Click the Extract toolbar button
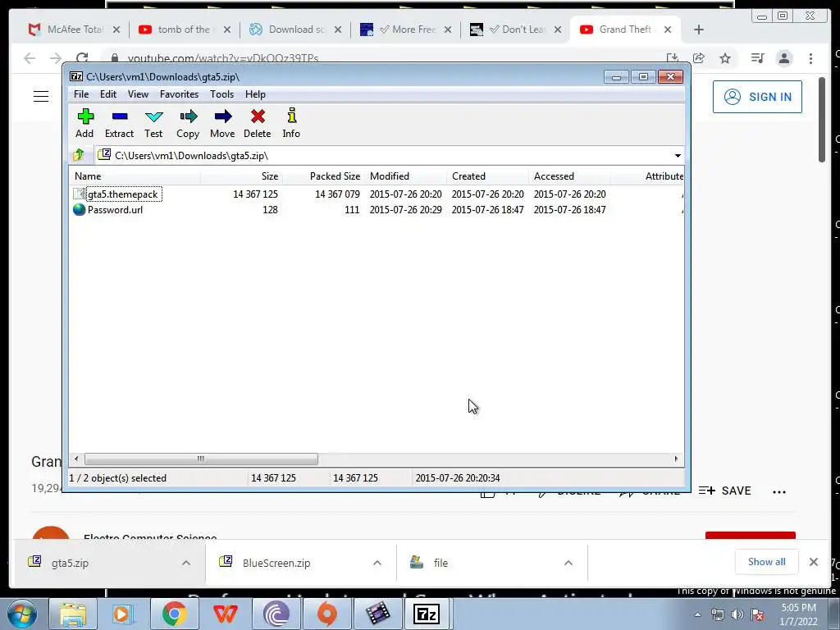 point(119,123)
